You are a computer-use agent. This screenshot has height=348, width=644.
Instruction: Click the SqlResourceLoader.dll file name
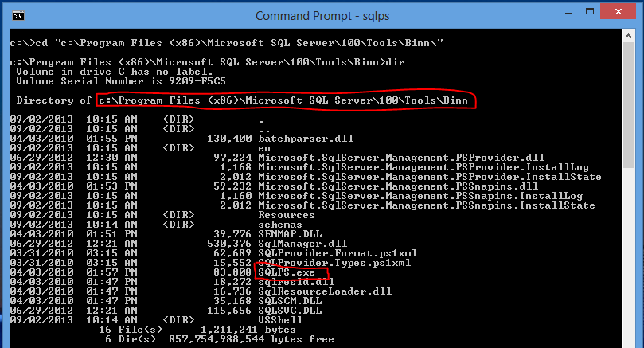[325, 291]
